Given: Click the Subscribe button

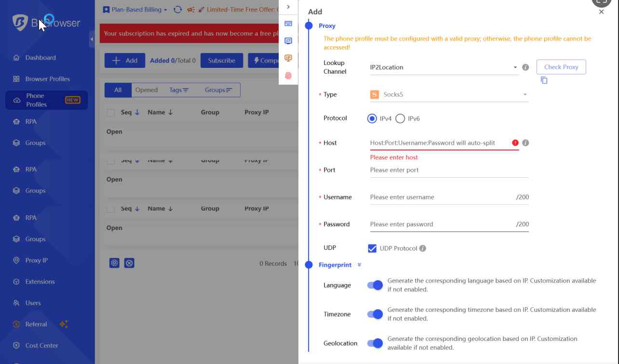Looking at the screenshot, I should point(222,61).
